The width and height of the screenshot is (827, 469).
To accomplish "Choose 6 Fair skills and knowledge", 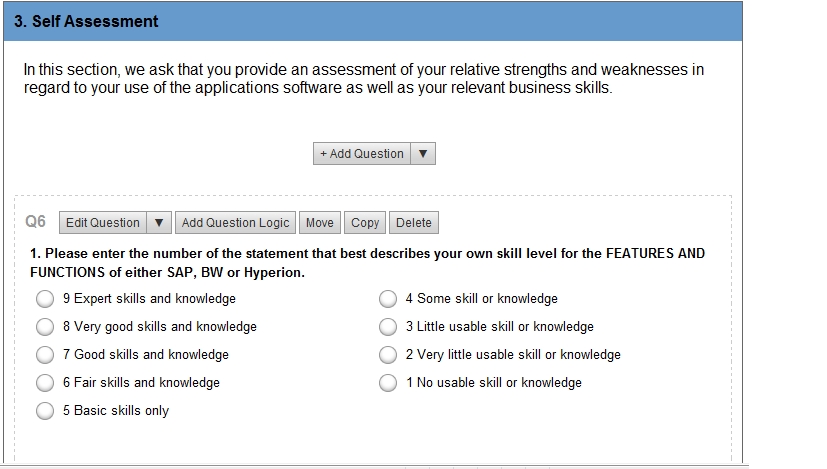I will (45, 382).
